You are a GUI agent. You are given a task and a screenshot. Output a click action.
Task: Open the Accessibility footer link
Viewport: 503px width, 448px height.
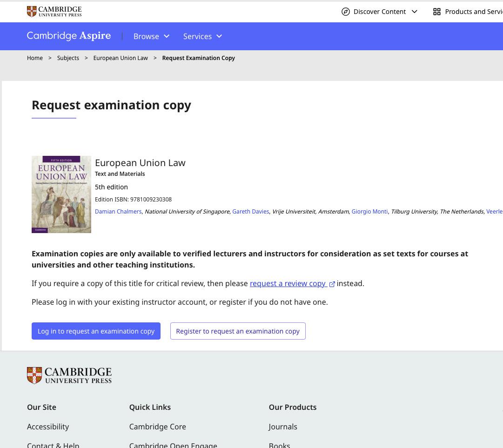48,427
